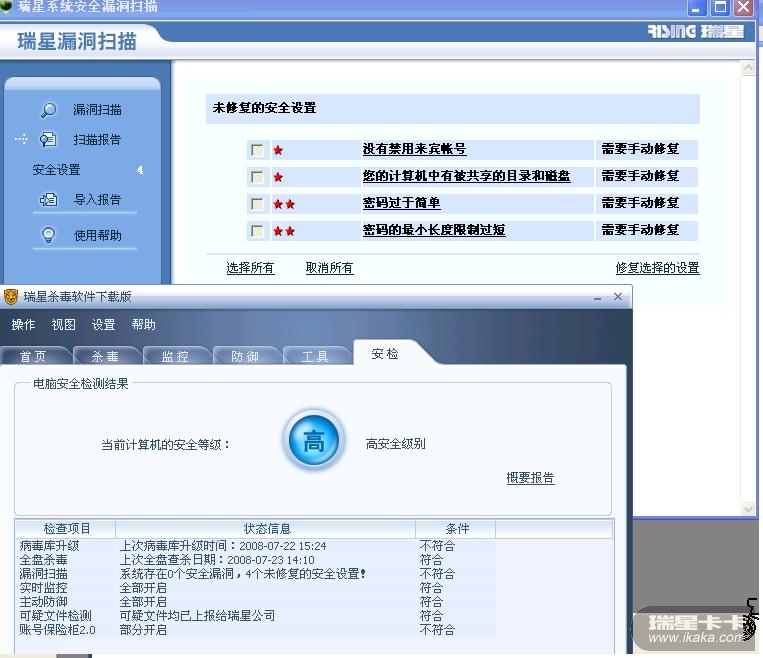Switch to the 工具 tab

(315, 356)
